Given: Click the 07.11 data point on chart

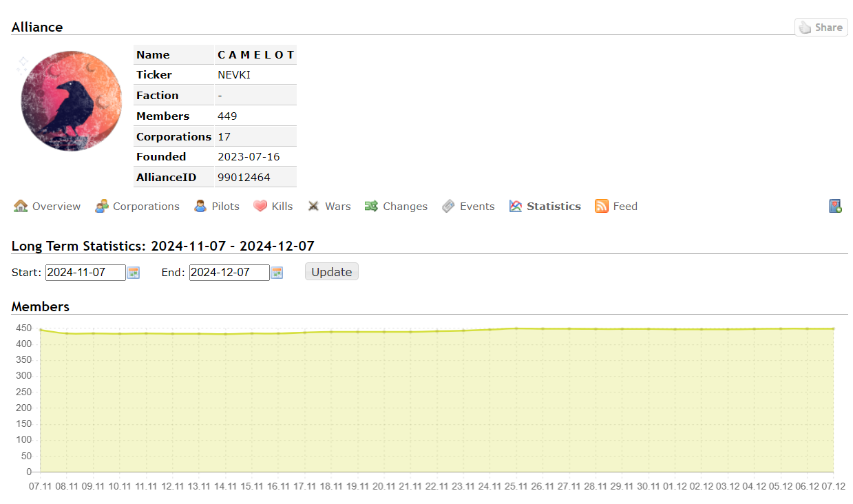Looking at the screenshot, I should (41, 330).
